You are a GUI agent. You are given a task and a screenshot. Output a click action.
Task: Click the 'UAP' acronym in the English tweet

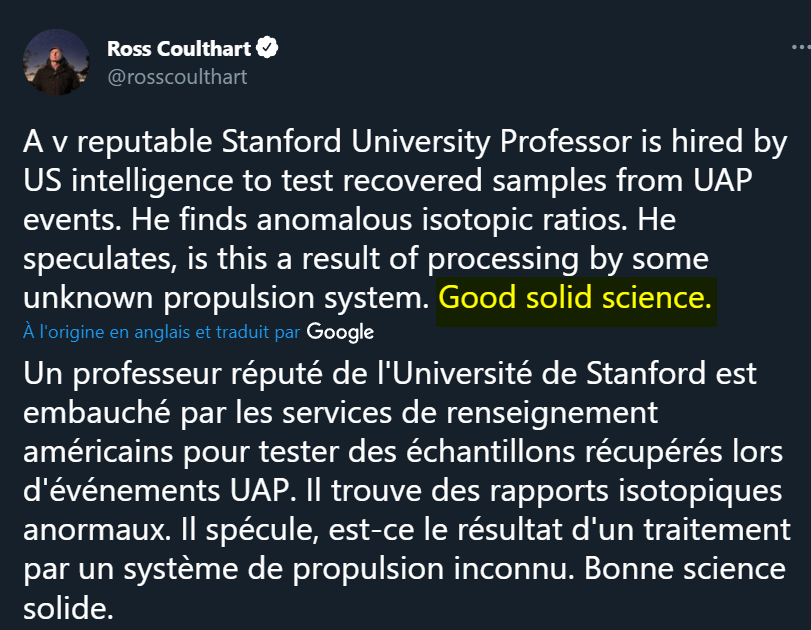pos(723,181)
